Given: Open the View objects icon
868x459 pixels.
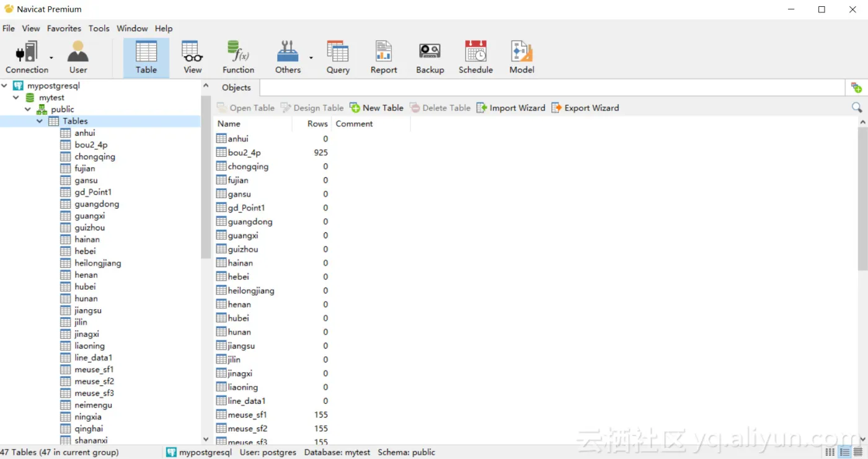Looking at the screenshot, I should (x=192, y=58).
